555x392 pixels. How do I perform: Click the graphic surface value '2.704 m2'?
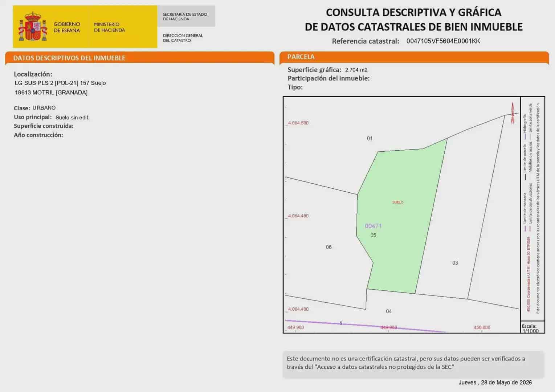[356, 70]
